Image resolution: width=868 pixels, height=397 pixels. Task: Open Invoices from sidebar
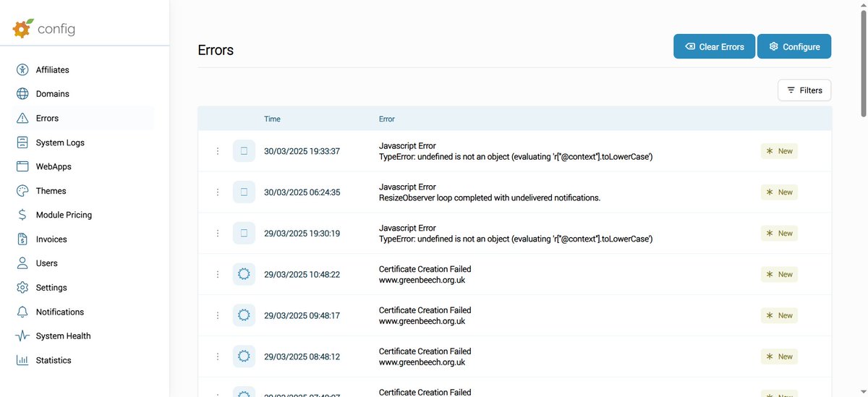point(85,239)
